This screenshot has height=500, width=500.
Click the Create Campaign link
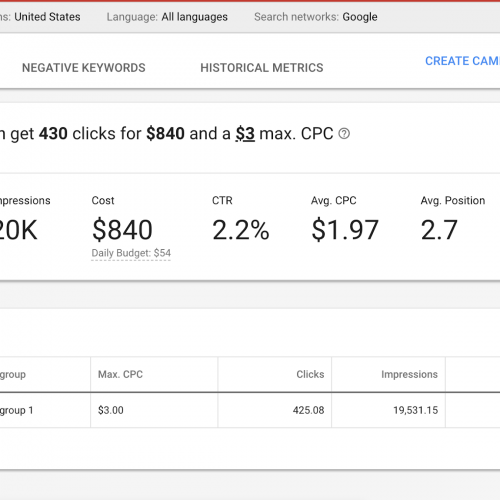(462, 61)
